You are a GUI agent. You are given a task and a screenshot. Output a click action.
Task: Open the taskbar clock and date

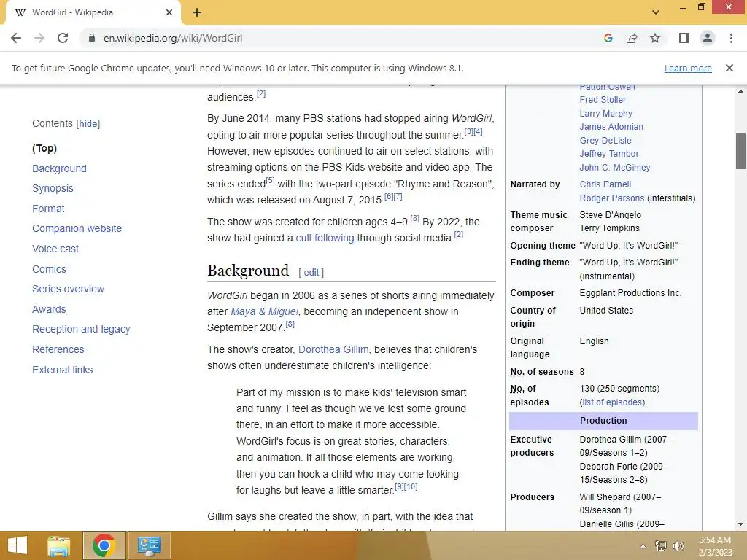[715, 546]
